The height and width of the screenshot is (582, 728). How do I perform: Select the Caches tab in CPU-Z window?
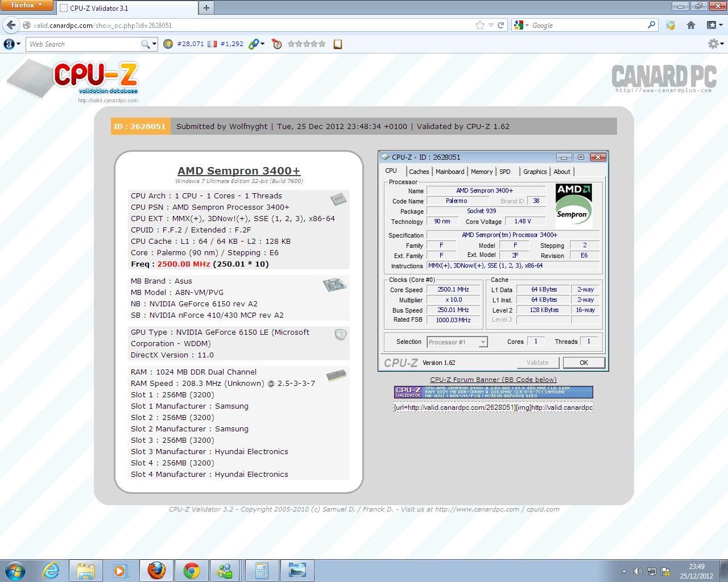pos(419,172)
